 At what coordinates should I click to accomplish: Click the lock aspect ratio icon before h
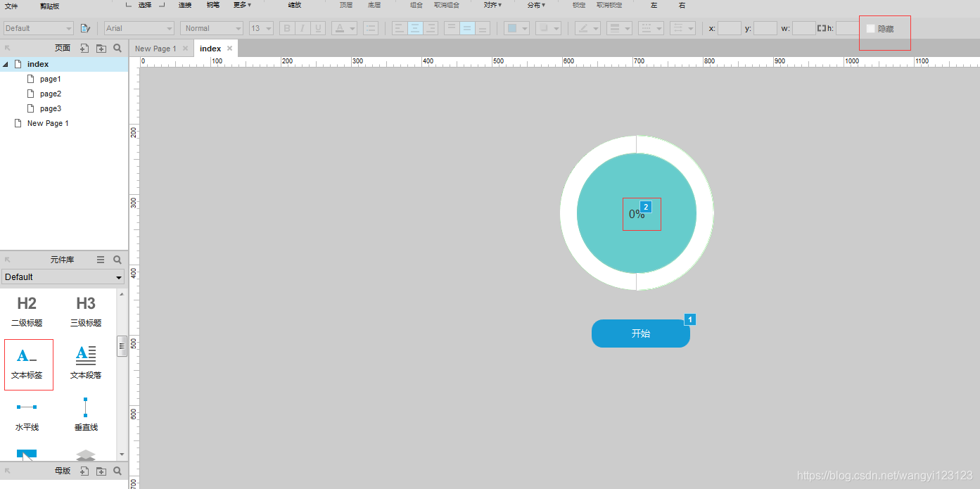[821, 28]
